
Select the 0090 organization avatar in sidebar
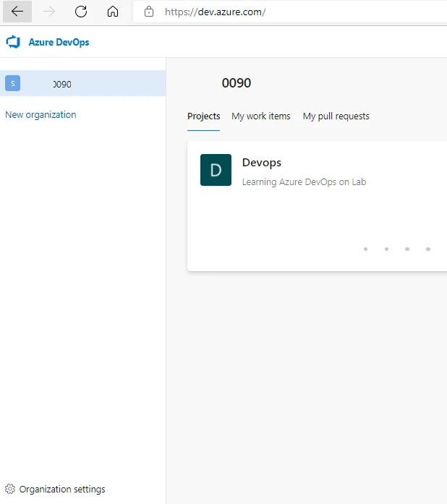(12, 83)
